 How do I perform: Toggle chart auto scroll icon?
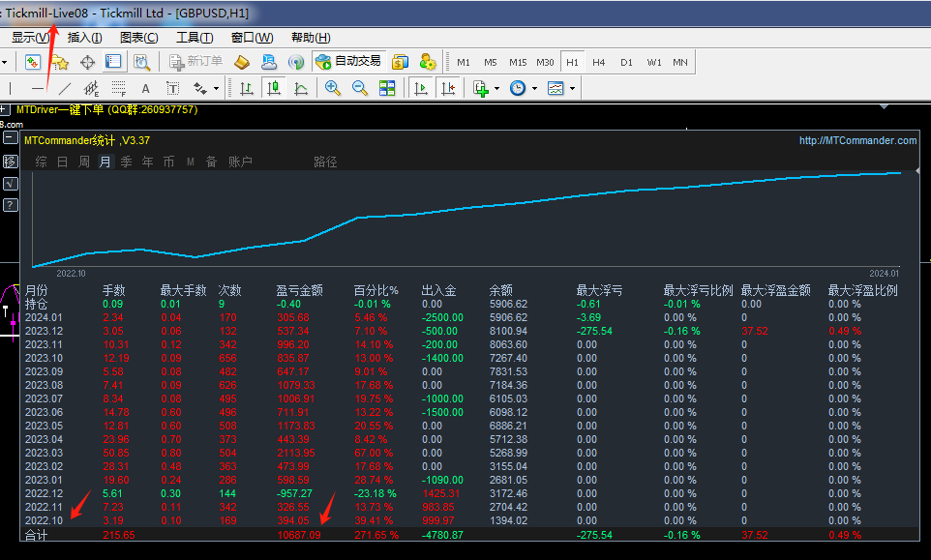click(421, 89)
